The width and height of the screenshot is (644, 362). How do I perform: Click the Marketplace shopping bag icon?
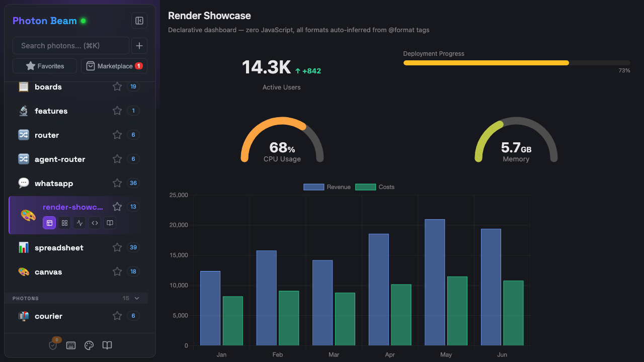pos(91,66)
